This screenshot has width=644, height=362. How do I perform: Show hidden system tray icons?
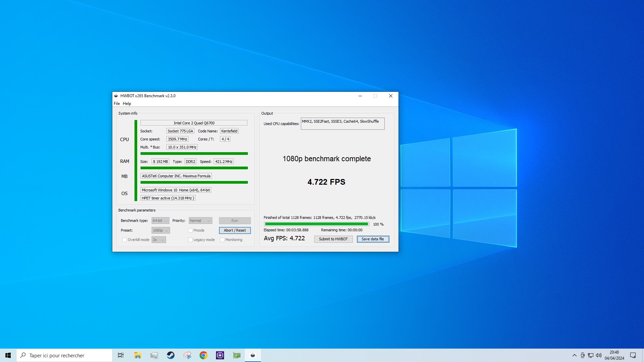pos(575,355)
